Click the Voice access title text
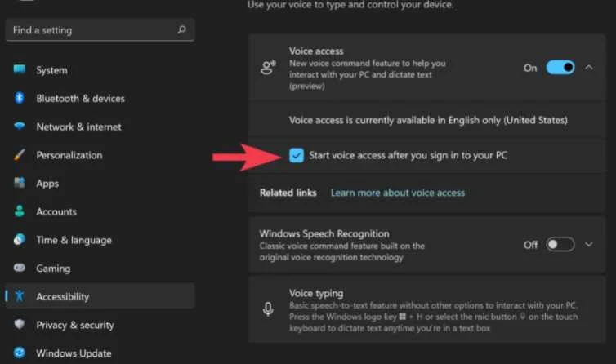The image size is (616, 364). point(316,51)
